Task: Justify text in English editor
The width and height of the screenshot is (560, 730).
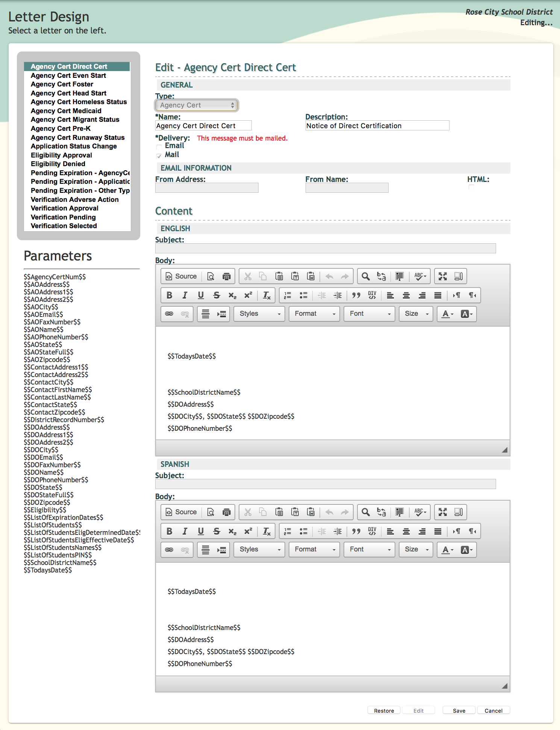Action: 437,295
